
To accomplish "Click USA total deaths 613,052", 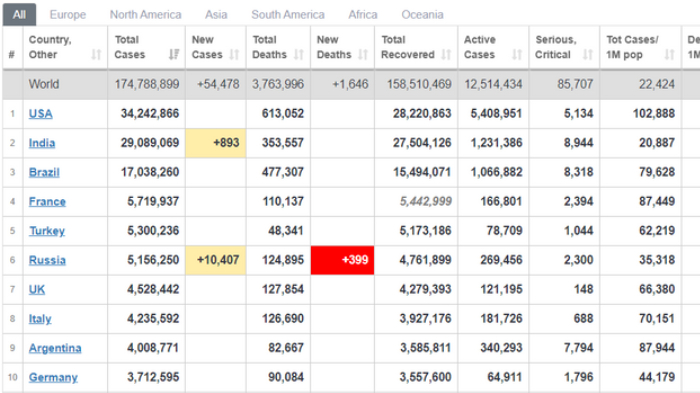I will [283, 113].
